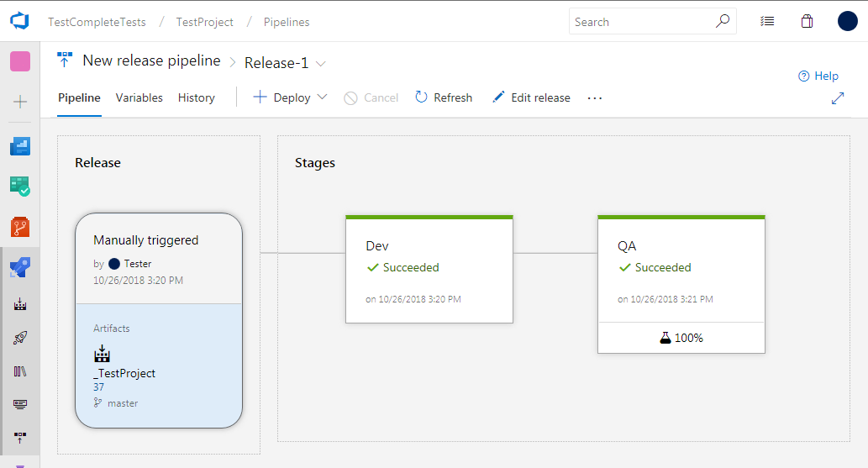Viewport: 868px width, 468px height.
Task: Open the user profile avatar
Action: [x=848, y=21]
